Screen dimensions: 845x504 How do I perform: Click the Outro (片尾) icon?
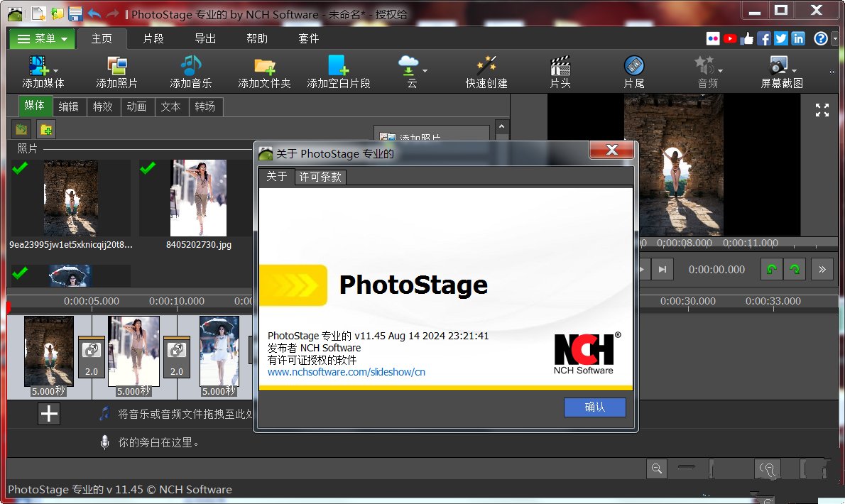(x=633, y=66)
